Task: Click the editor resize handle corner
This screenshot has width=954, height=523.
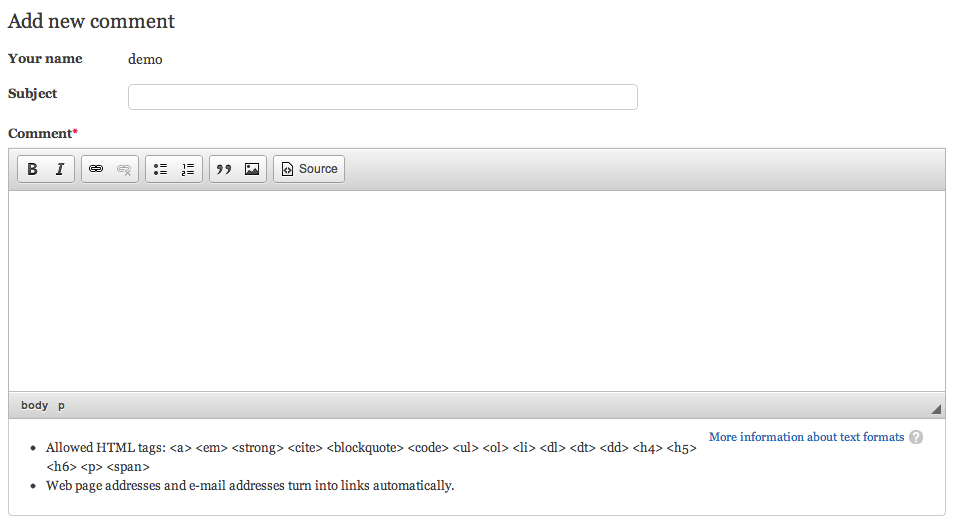Action: click(x=936, y=409)
